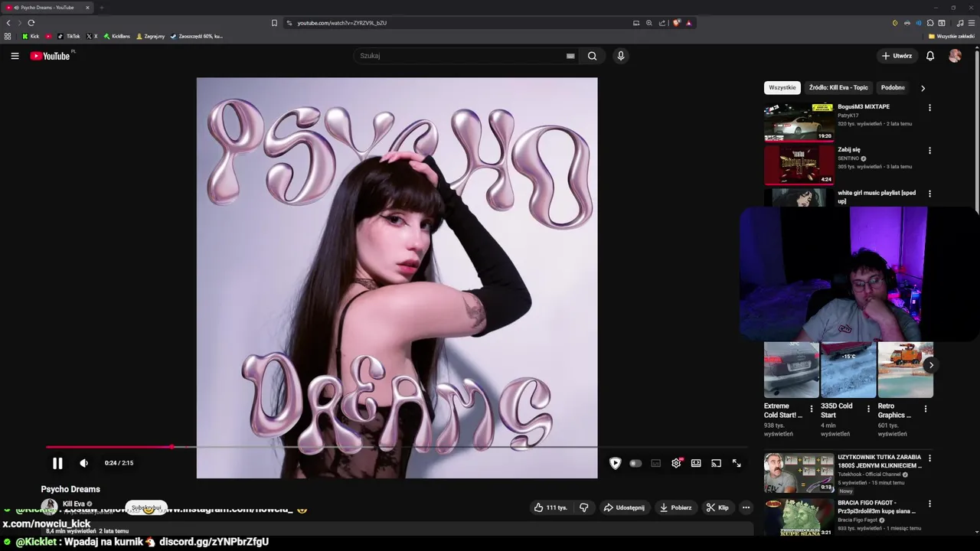
Task: Open options for Retro Graphics short
Action: point(926,409)
